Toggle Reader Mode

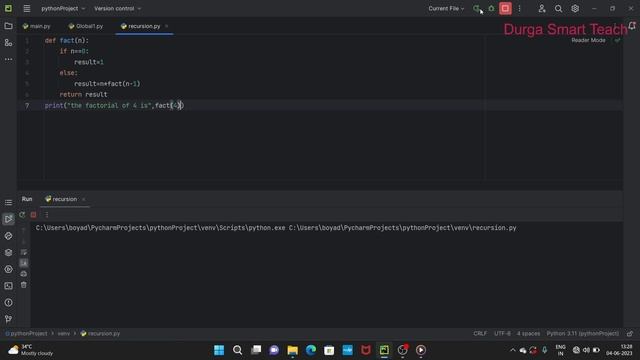588,40
